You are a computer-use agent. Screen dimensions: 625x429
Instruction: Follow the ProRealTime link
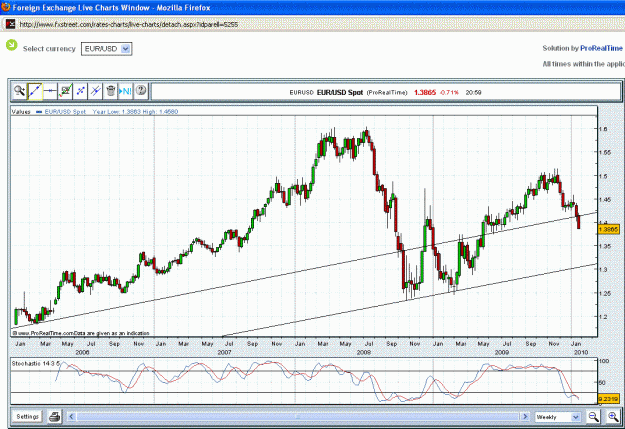click(601, 48)
